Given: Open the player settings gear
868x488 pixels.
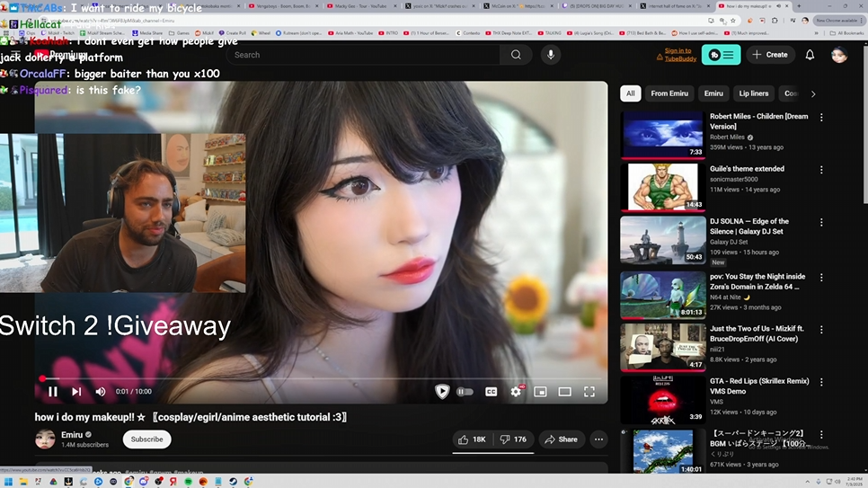Looking at the screenshot, I should click(x=516, y=392).
